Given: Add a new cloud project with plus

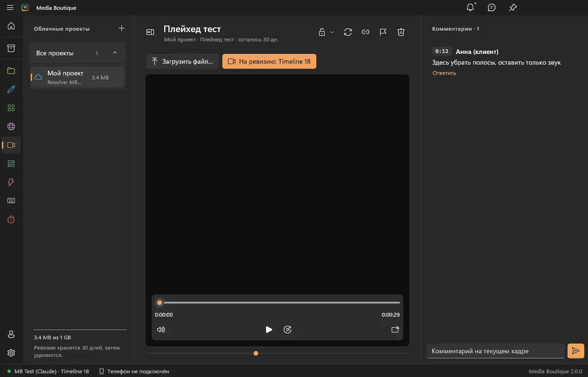Looking at the screenshot, I should click(x=121, y=28).
